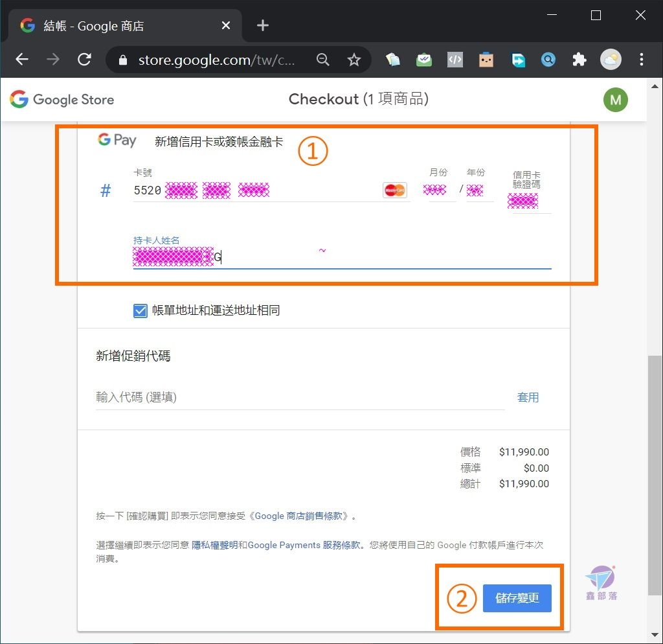Click the 標準 $0.00 shipping amount

tap(536, 468)
